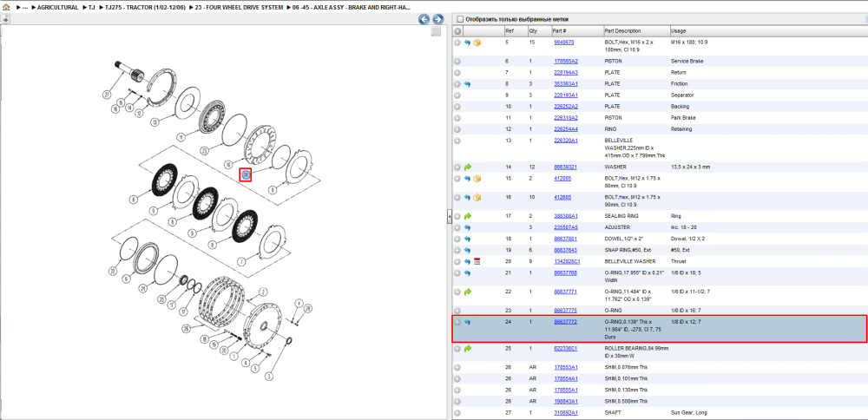Click the small square button in diagram corner

[436, 31]
